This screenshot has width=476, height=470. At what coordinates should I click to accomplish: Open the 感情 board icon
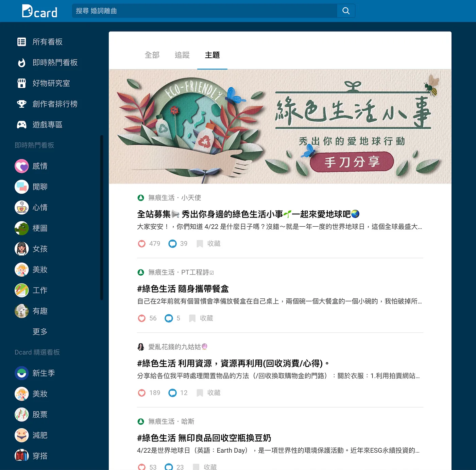tap(22, 166)
